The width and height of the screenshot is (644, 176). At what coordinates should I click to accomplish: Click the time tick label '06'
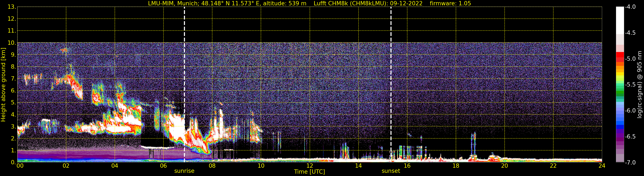point(163,166)
